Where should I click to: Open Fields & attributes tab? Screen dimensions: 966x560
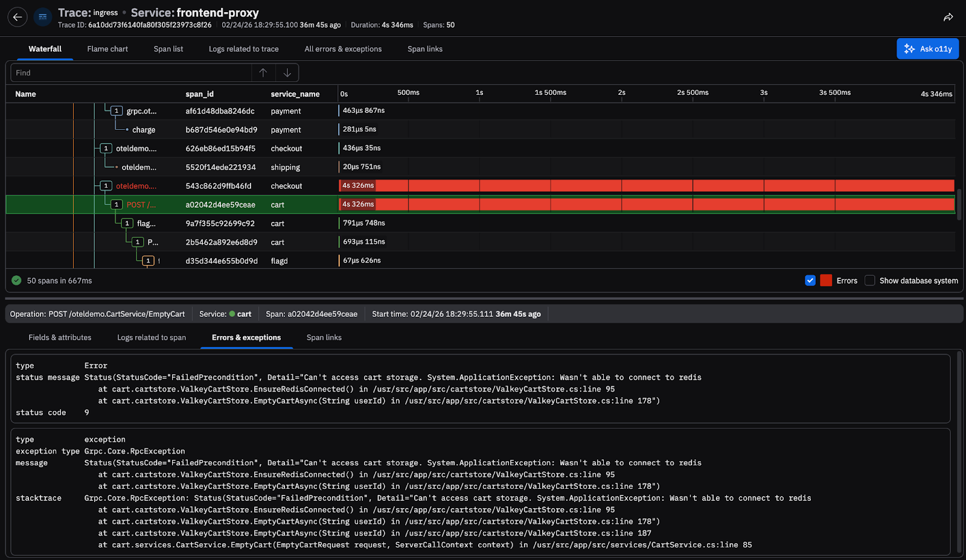60,337
